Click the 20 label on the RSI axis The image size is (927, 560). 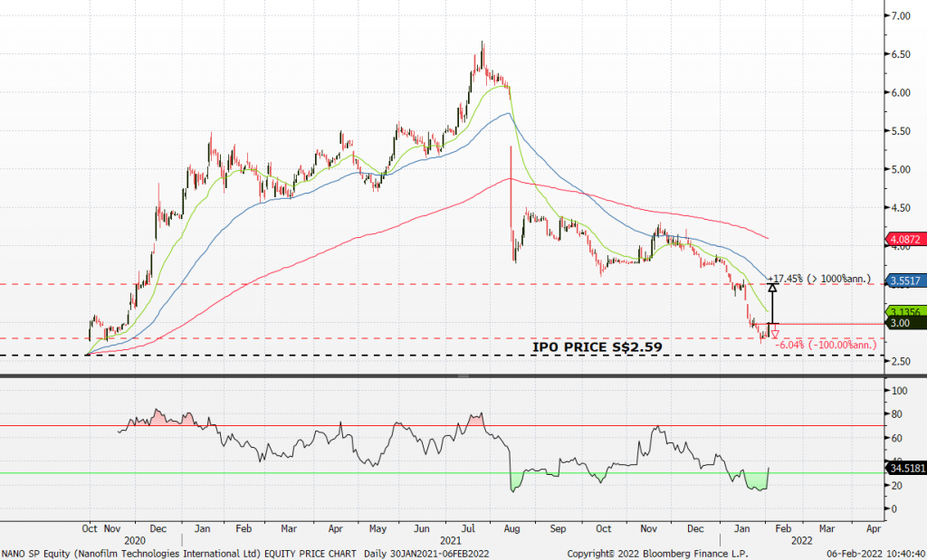897,486
